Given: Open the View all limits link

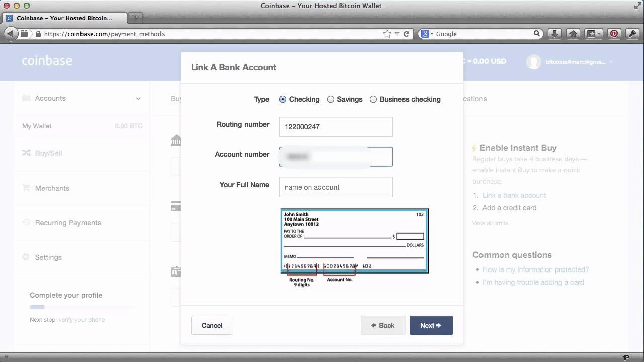Looking at the screenshot, I should coord(490,223).
